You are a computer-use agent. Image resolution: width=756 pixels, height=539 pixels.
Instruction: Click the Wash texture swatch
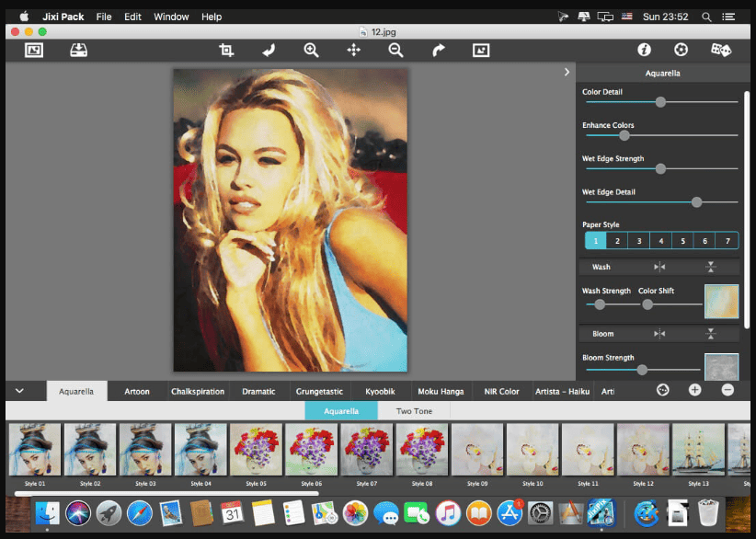pos(721,302)
